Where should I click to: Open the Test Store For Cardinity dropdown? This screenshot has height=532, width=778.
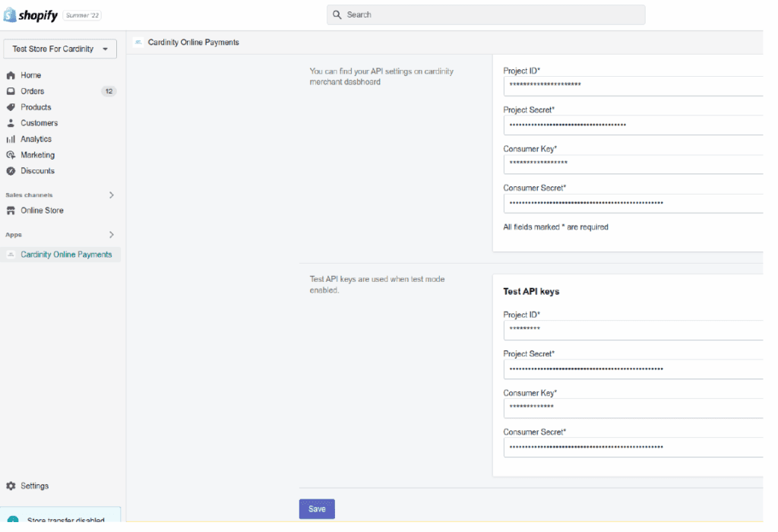(60, 49)
